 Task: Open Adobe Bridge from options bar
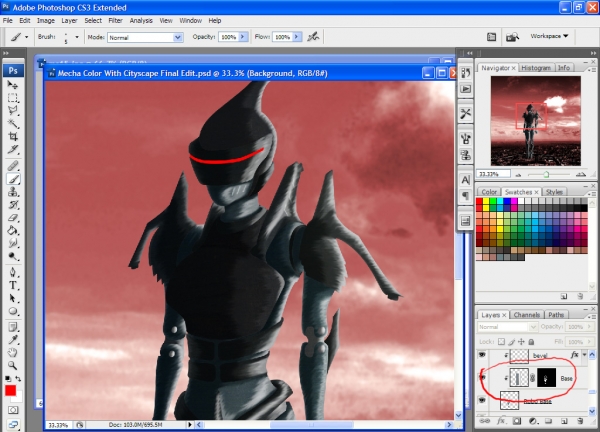coord(512,37)
